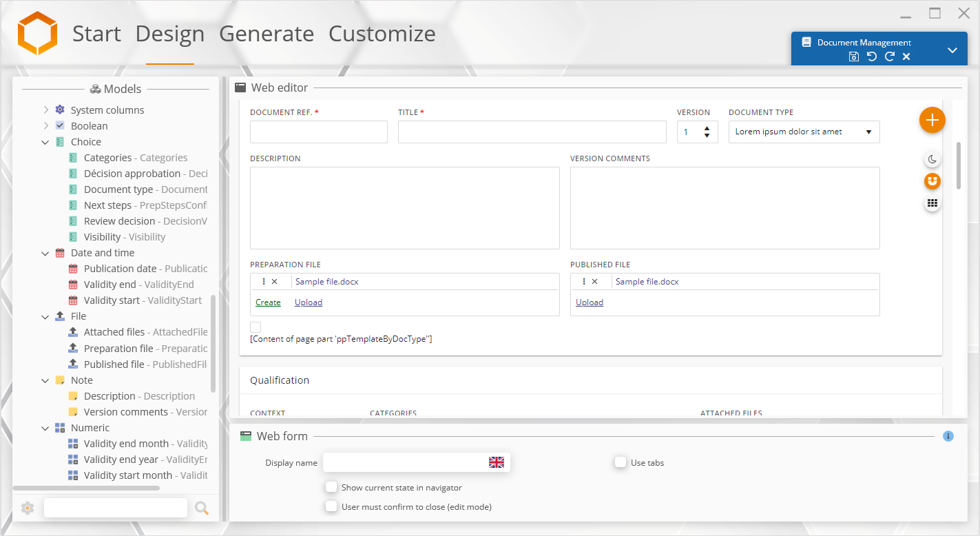Screen dimensions: 980x536
Task: Select the Validity start tree item
Action: tap(136, 300)
